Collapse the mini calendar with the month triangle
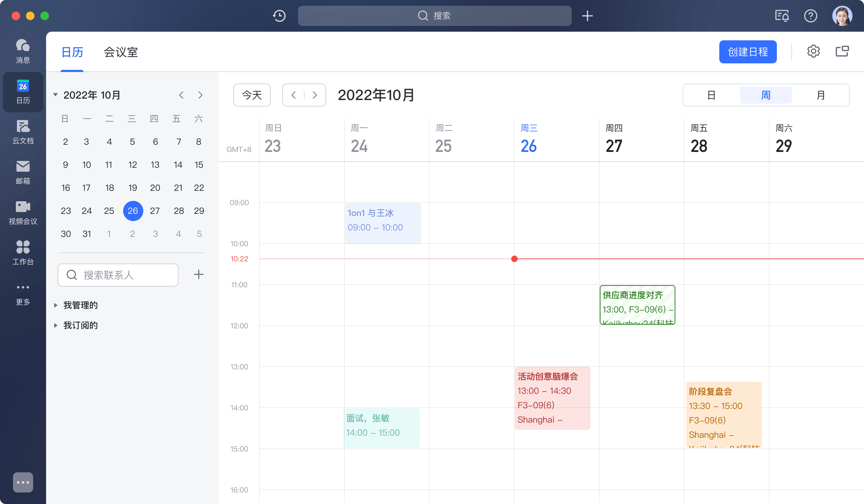The width and height of the screenshot is (864, 504). tap(55, 94)
